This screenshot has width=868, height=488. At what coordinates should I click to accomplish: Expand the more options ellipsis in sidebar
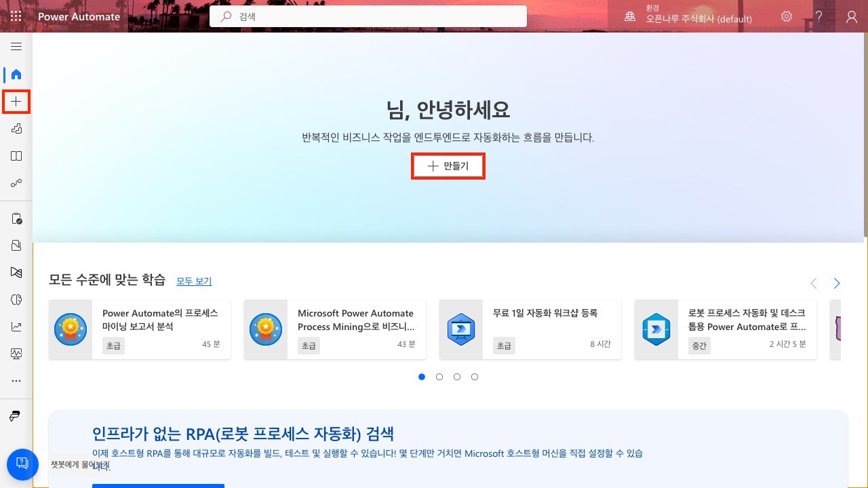click(x=16, y=381)
